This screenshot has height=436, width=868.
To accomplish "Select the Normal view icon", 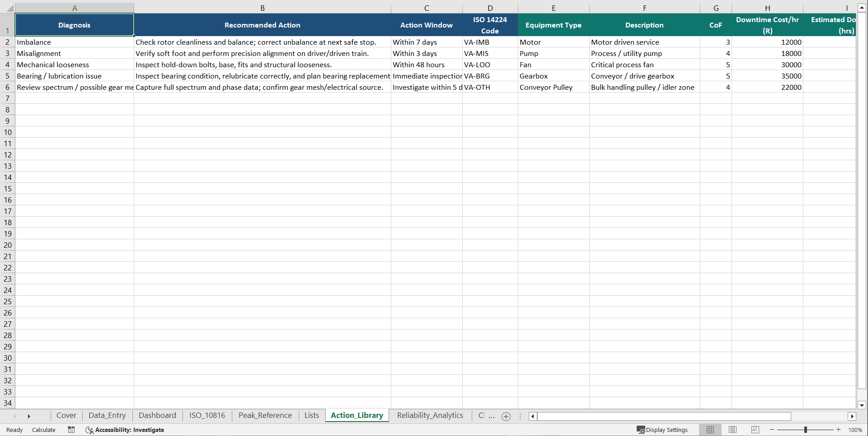I will [710, 430].
